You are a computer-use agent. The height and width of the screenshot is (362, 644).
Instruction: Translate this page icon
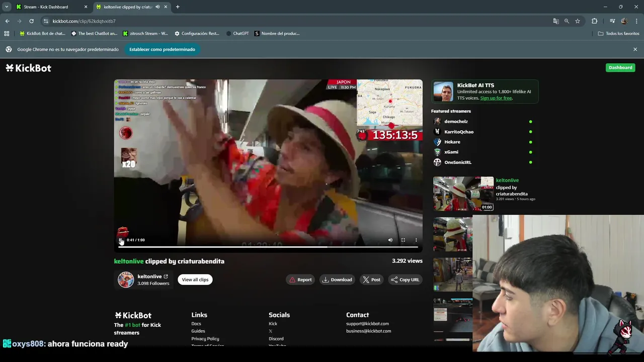pos(556,21)
